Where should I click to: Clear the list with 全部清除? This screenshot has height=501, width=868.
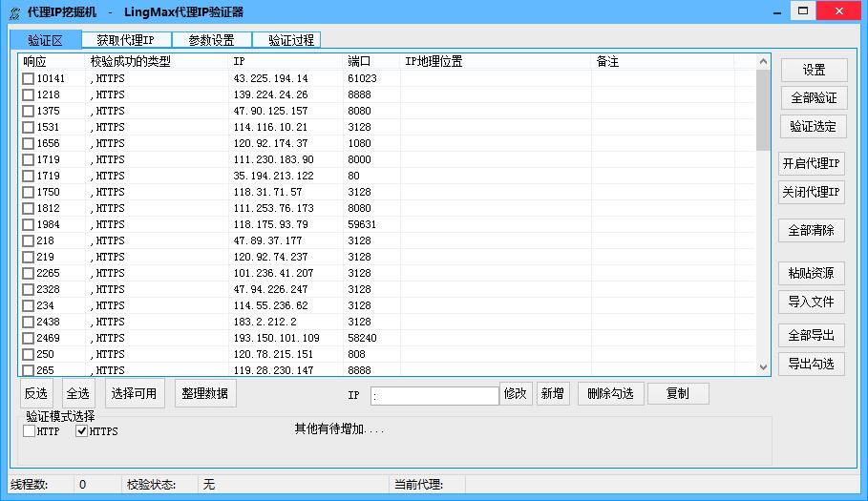(812, 231)
